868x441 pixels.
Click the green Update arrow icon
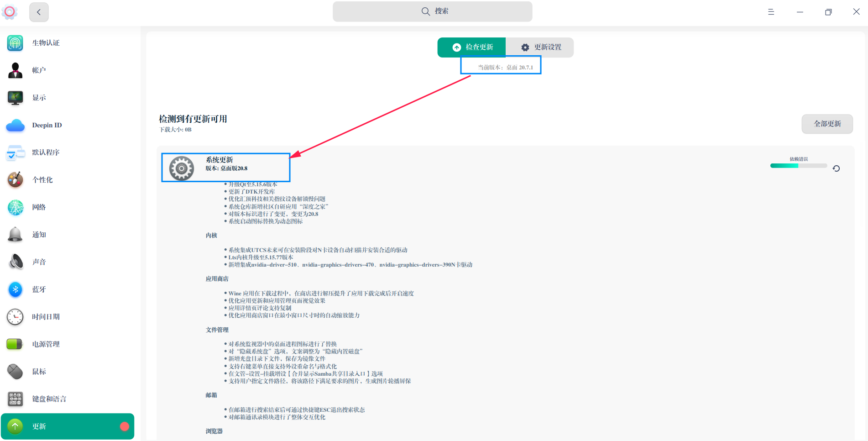coord(15,426)
